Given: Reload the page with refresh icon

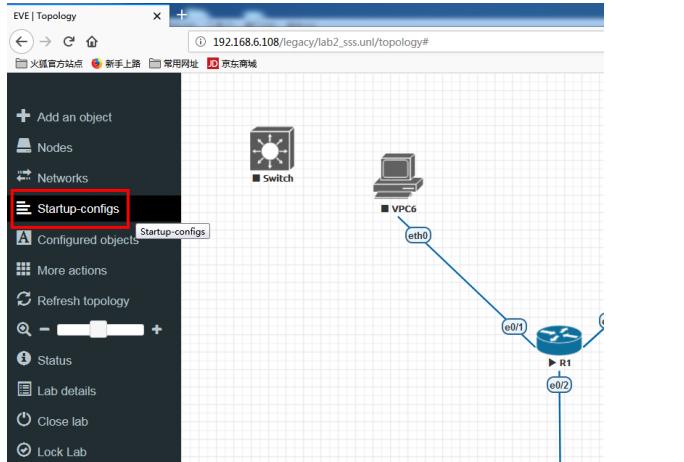Looking at the screenshot, I should pos(68,42).
